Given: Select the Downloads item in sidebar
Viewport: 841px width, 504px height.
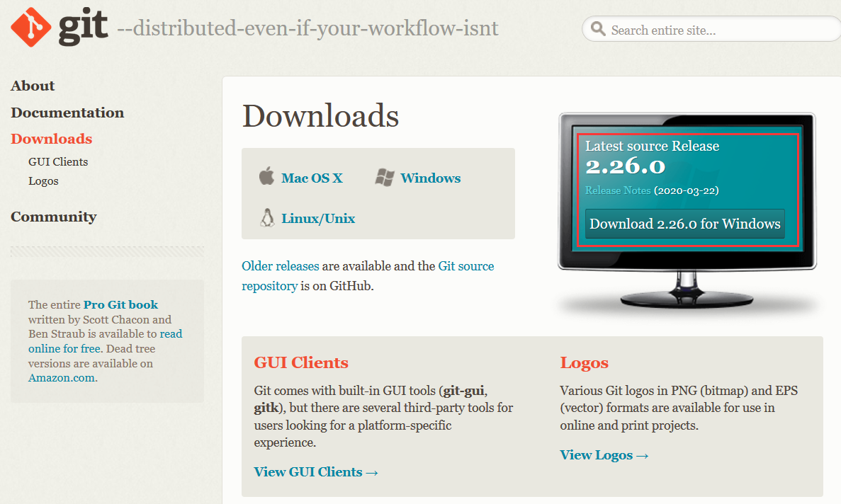Looking at the screenshot, I should click(x=52, y=139).
